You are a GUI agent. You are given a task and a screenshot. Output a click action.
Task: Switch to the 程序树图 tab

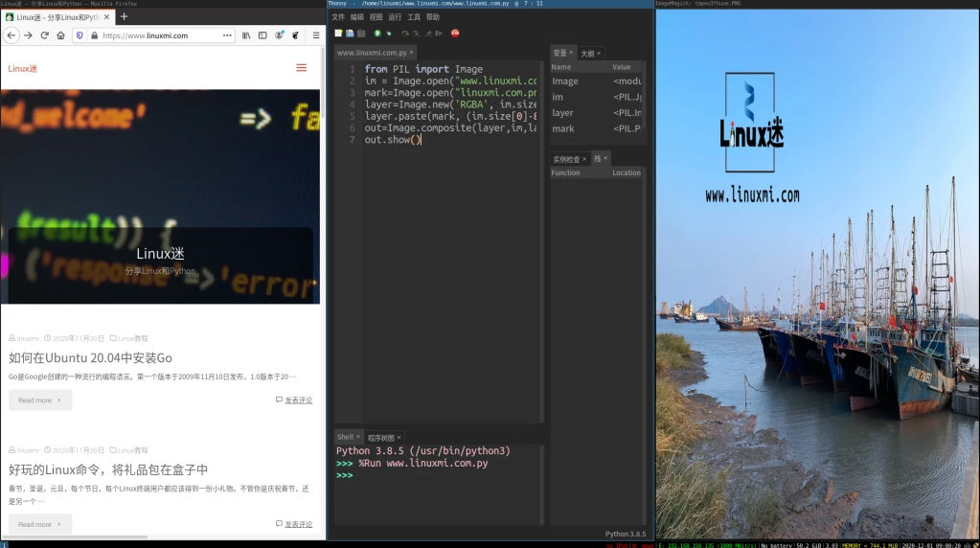[x=382, y=438]
